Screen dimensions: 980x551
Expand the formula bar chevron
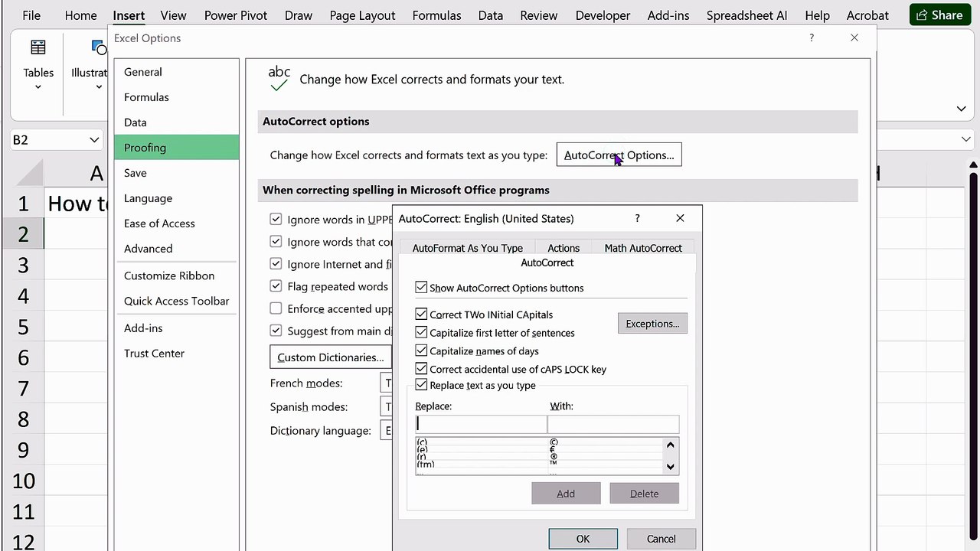click(965, 139)
